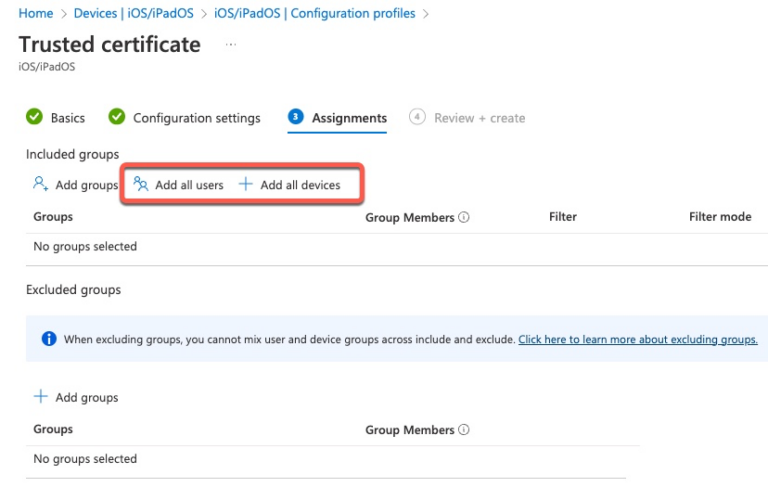Click the Filter mode column header

click(x=719, y=216)
